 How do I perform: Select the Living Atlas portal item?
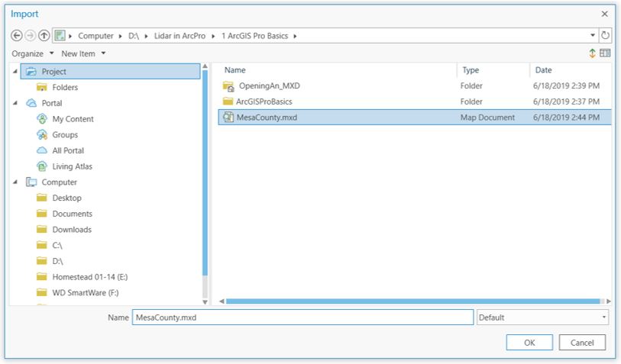pos(72,166)
